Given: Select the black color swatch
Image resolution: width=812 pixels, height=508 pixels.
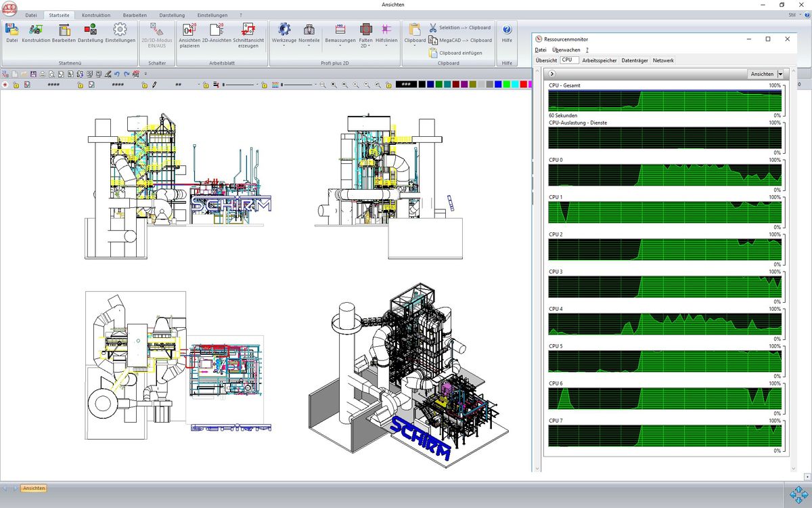Looking at the screenshot, I should coord(422,85).
